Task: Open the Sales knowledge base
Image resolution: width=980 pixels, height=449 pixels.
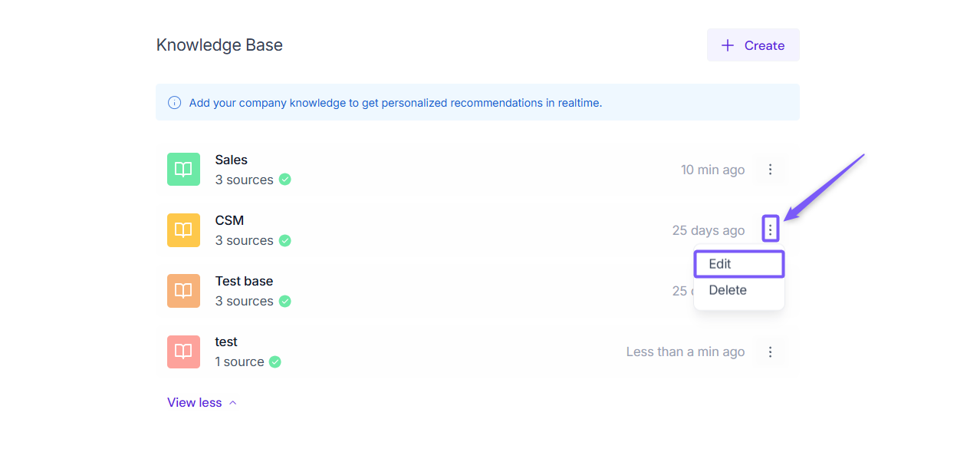Action: [232, 160]
